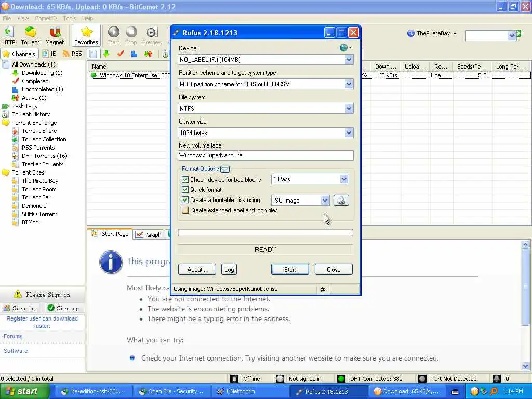Click the Rufus hash # button
Screen dimensions: 532x399
point(323,289)
